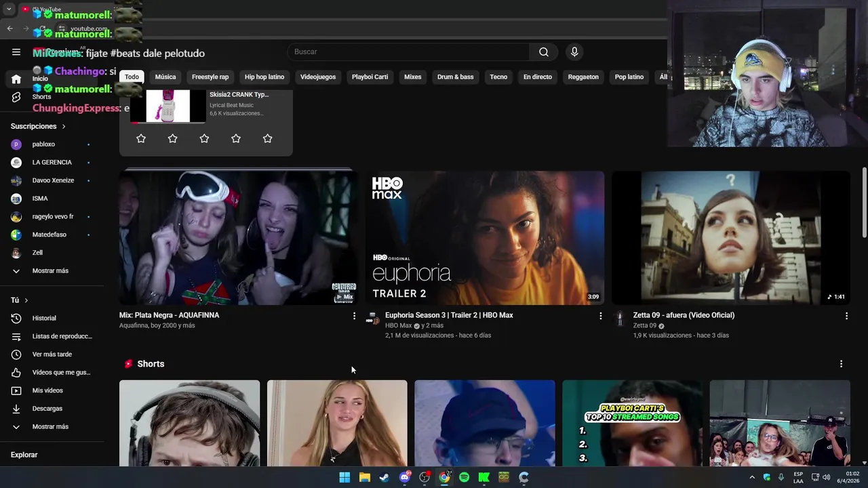Open Zetta 09 channel avatar
The image size is (868, 488).
pyautogui.click(x=619, y=319)
